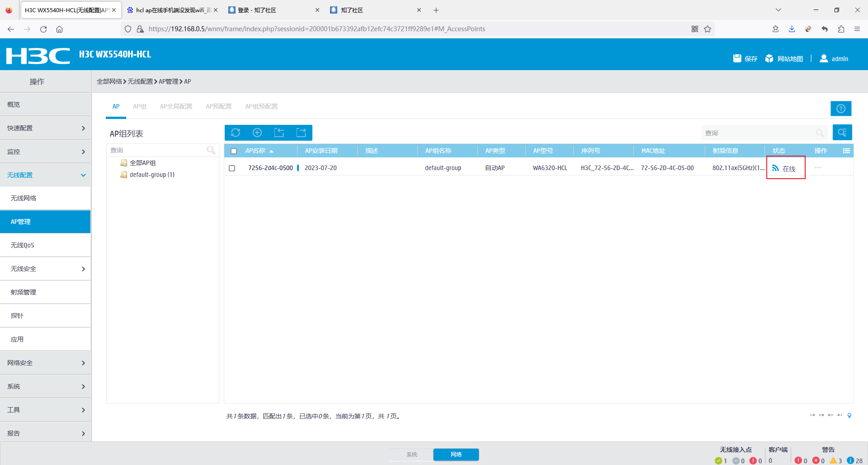868x465 pixels.
Task: Open the Firefox downloads panel
Action: (x=792, y=29)
